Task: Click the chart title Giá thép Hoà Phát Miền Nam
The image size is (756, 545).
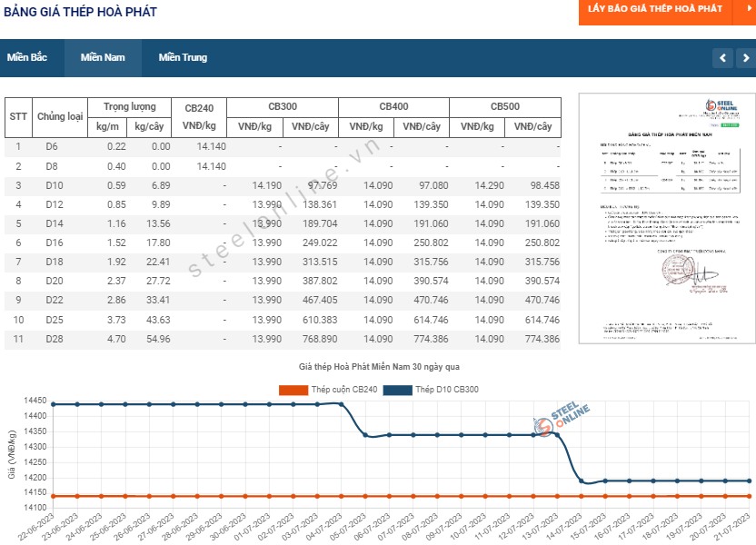Action: (379, 367)
